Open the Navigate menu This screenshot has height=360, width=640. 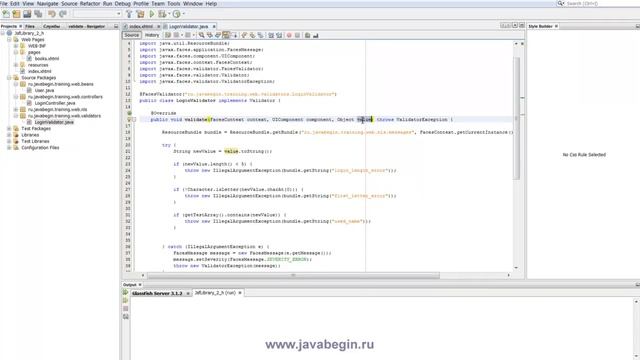click(x=47, y=4)
